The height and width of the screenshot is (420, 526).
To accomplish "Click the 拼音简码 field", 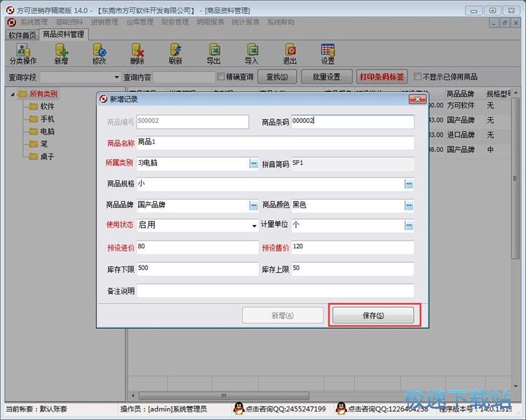I will 353,163.
